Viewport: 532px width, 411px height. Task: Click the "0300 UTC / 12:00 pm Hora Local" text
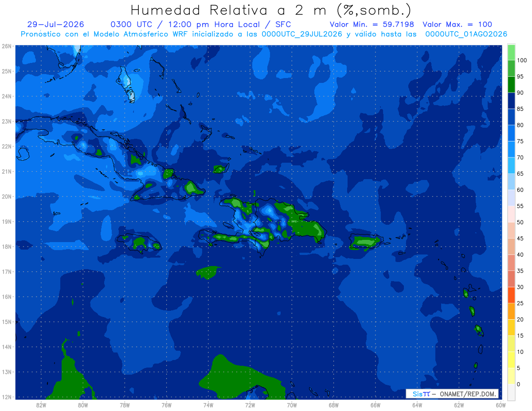[x=185, y=24]
